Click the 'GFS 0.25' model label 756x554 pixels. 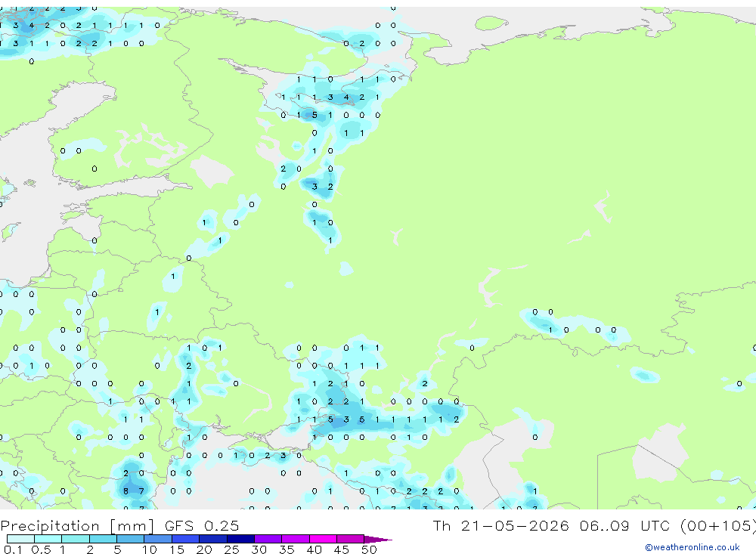tap(202, 525)
